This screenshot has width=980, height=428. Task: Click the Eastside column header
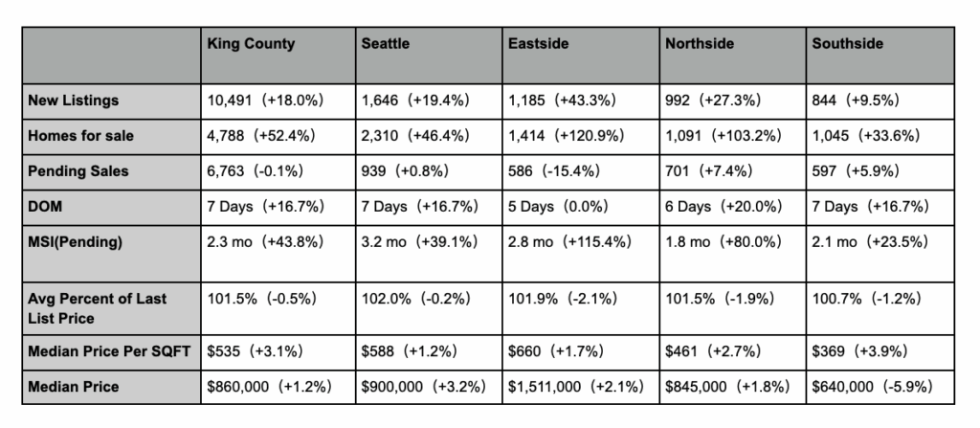(x=533, y=44)
